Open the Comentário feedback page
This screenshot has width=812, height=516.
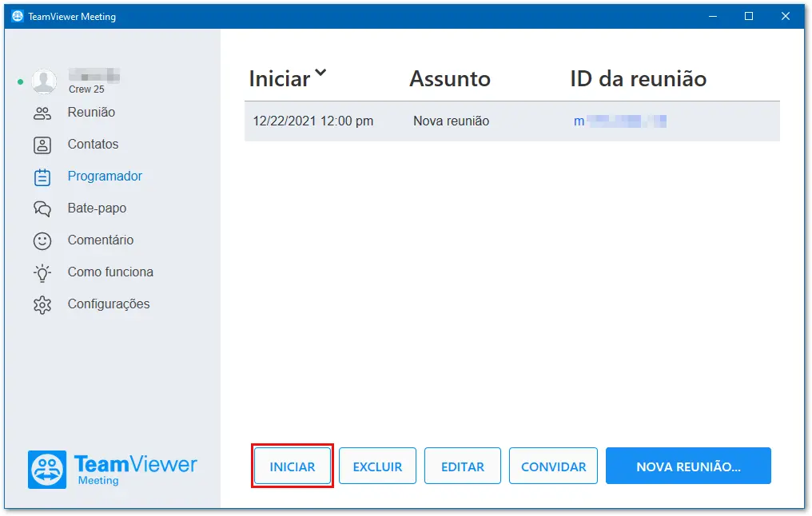[101, 240]
